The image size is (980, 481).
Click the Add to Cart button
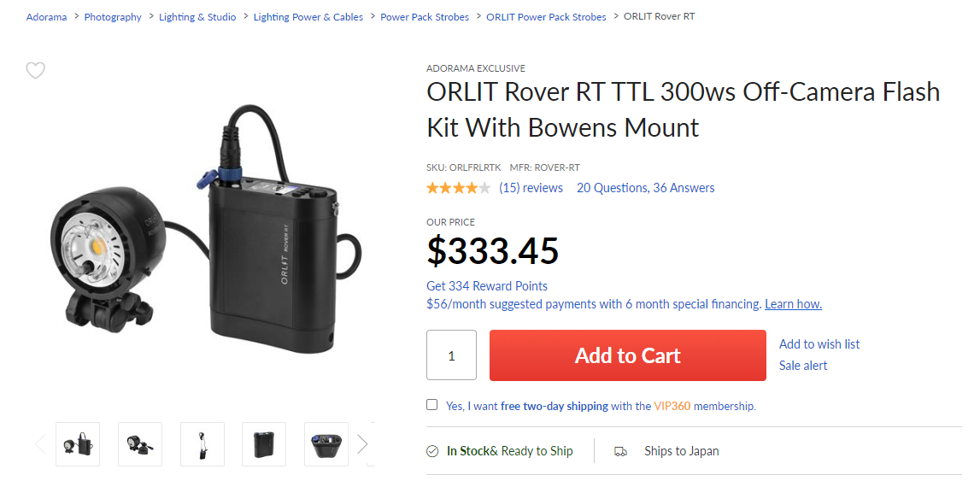tap(627, 355)
